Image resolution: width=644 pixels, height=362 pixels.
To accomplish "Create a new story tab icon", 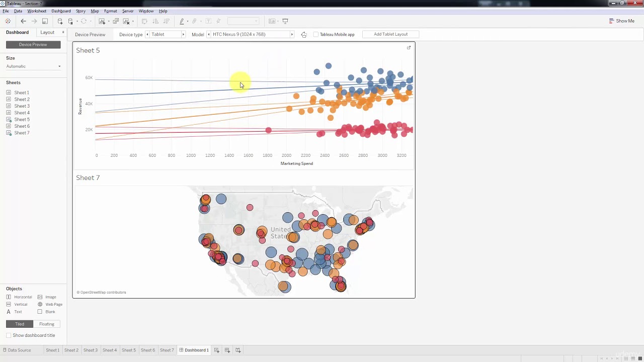I will coord(238,350).
